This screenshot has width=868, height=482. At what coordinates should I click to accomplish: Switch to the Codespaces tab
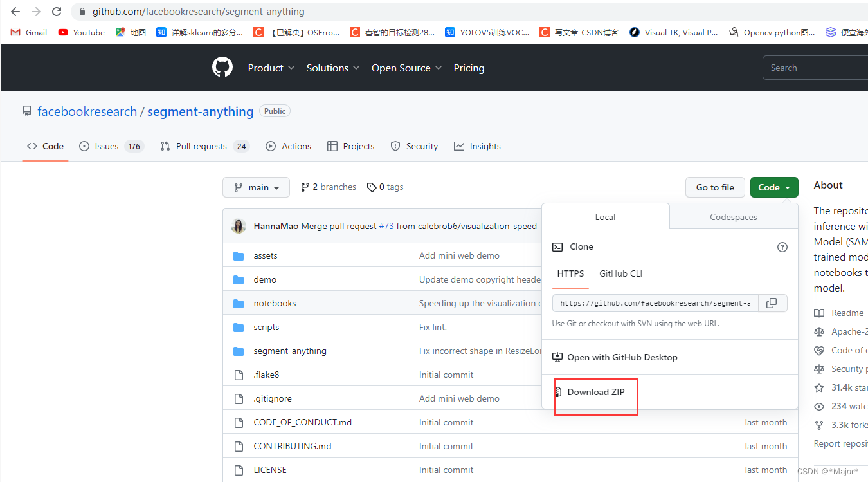point(734,217)
